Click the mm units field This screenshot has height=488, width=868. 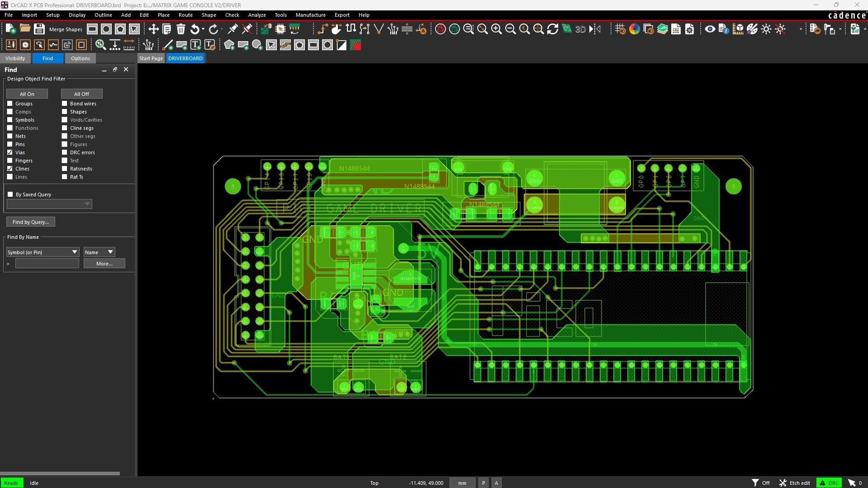pyautogui.click(x=462, y=483)
